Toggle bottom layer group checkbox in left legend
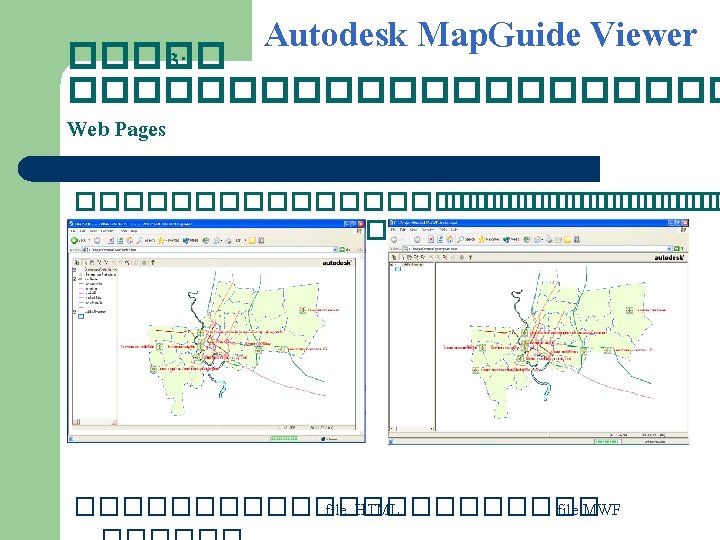720x540 pixels. pyautogui.click(x=74, y=312)
